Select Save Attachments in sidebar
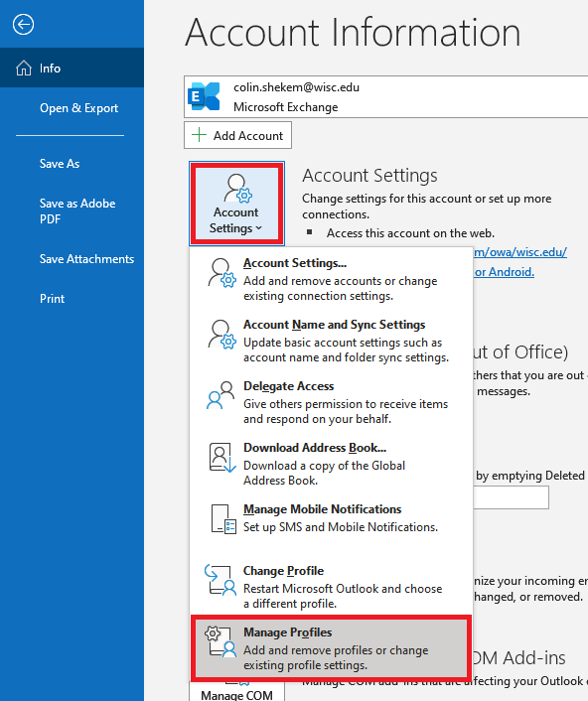Image resolution: width=588 pixels, height=701 pixels. (x=86, y=259)
